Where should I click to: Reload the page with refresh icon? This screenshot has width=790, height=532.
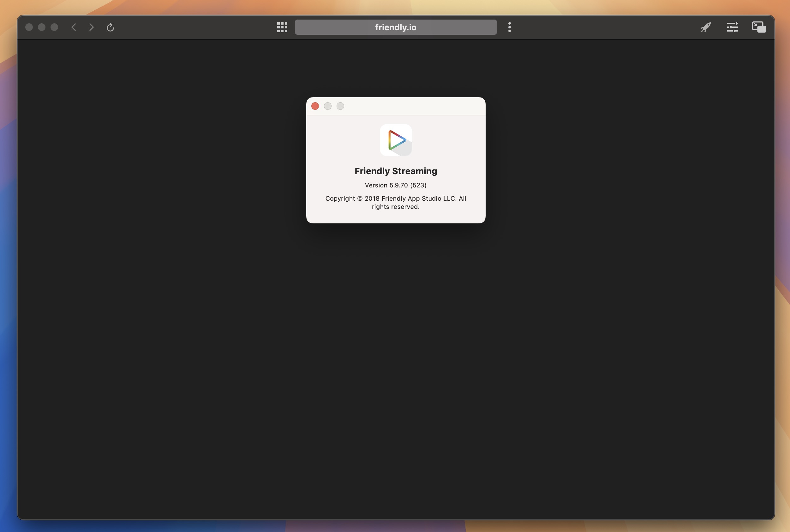coord(110,27)
